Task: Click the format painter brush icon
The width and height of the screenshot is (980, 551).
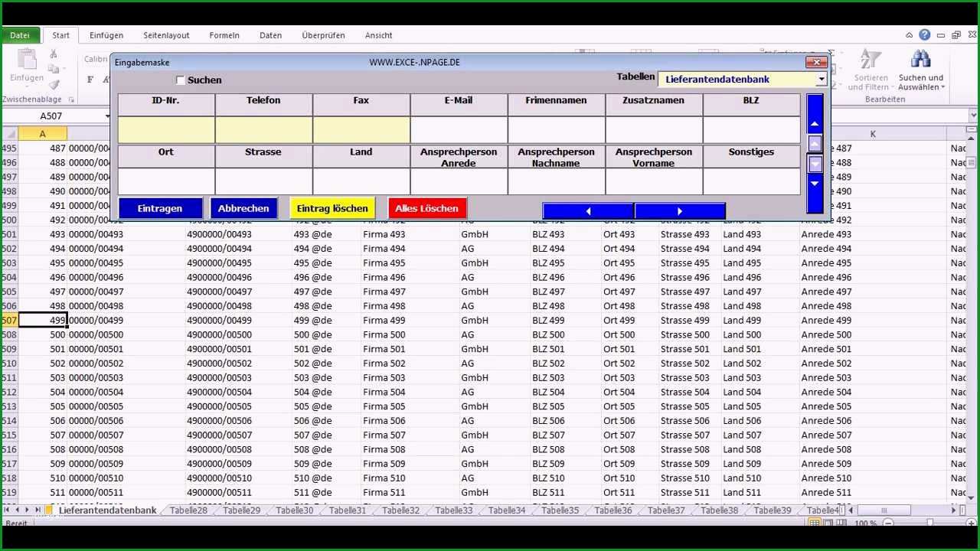Action: pyautogui.click(x=54, y=84)
